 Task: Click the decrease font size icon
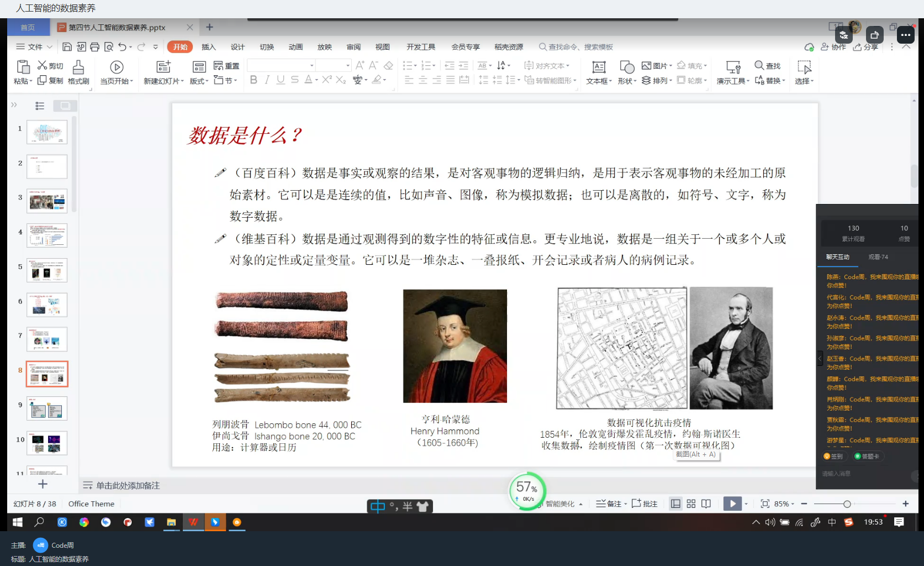[x=373, y=65]
